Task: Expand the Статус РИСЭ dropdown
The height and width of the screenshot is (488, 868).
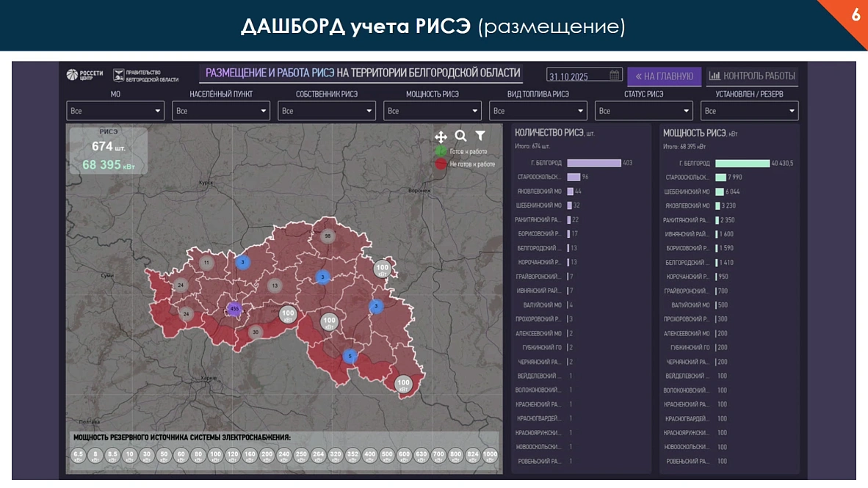Action: tap(643, 111)
